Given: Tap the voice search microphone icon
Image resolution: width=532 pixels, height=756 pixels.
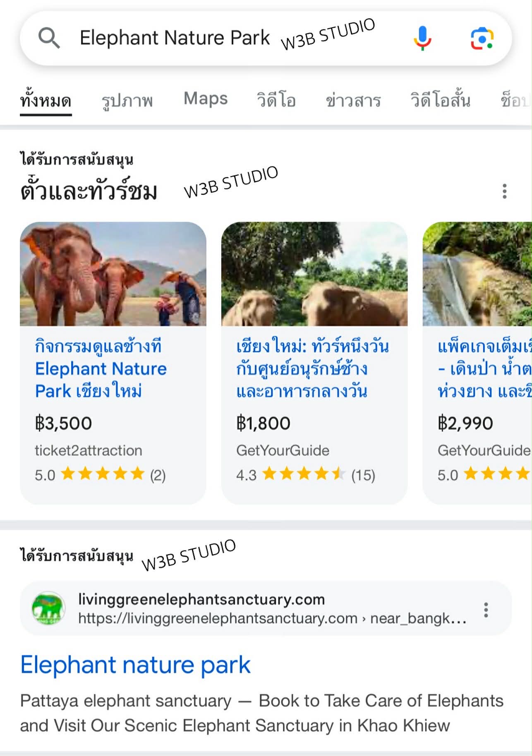Looking at the screenshot, I should point(422,38).
